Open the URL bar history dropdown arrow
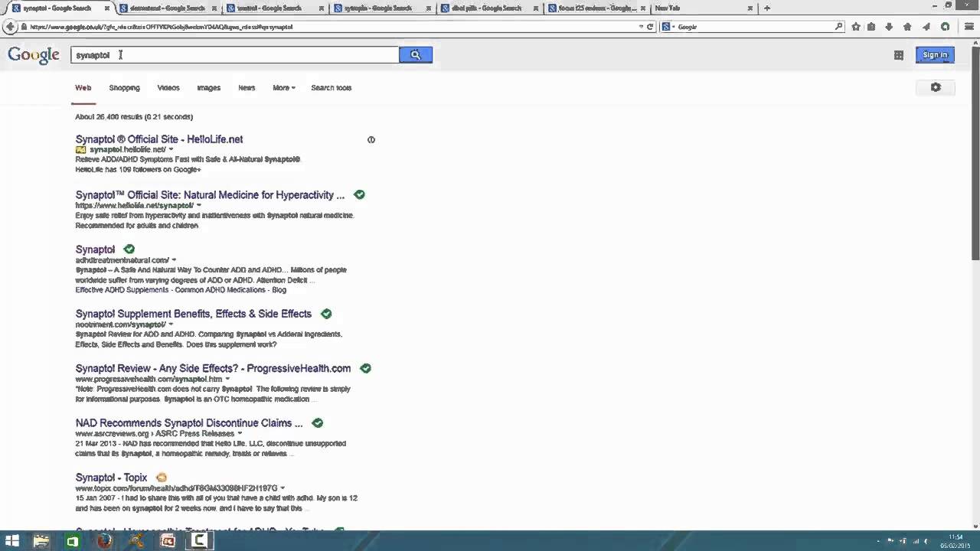Viewport: 980px width, 551px height. point(641,27)
